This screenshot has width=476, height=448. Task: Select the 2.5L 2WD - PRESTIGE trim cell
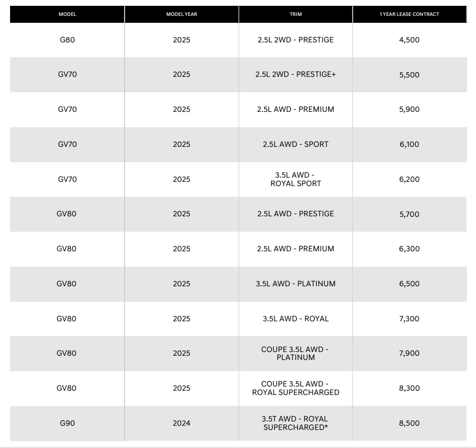(296, 40)
